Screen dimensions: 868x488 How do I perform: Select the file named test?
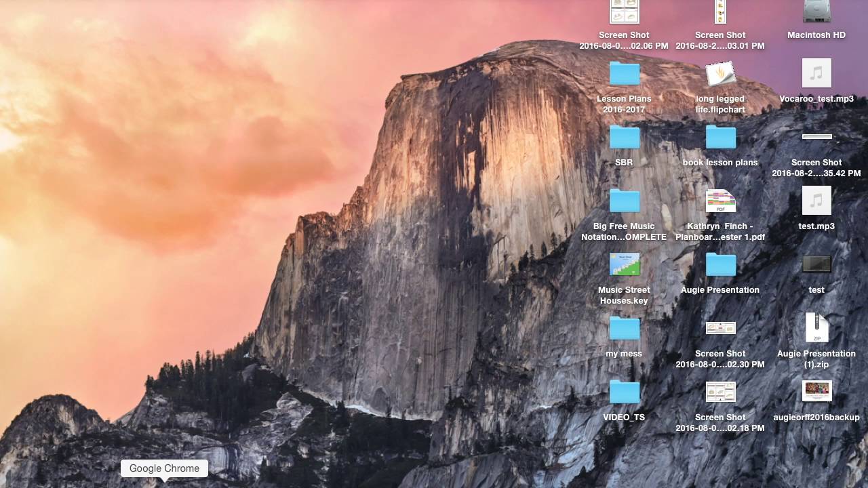pos(816,264)
